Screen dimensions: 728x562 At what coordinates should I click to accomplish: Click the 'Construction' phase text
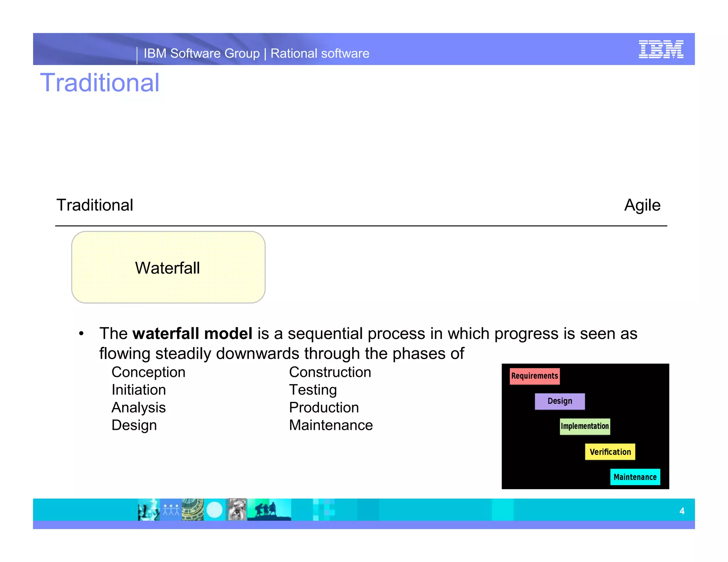pyautogui.click(x=330, y=372)
